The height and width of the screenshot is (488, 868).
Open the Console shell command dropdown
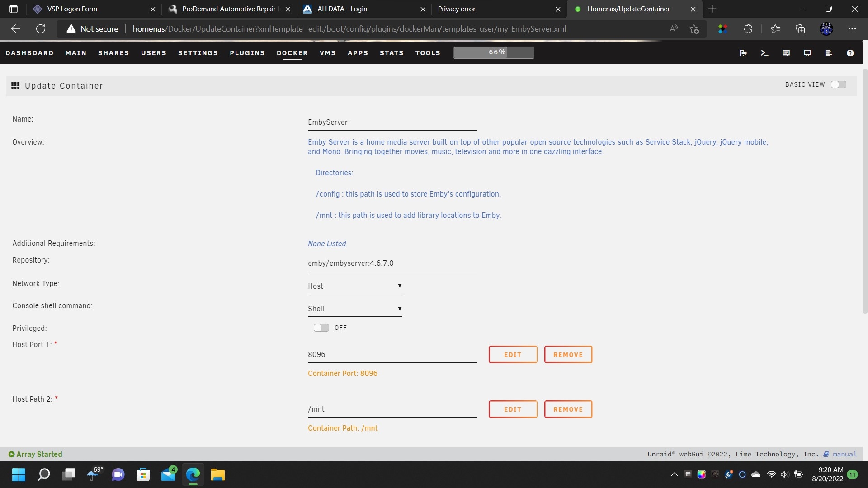point(354,309)
